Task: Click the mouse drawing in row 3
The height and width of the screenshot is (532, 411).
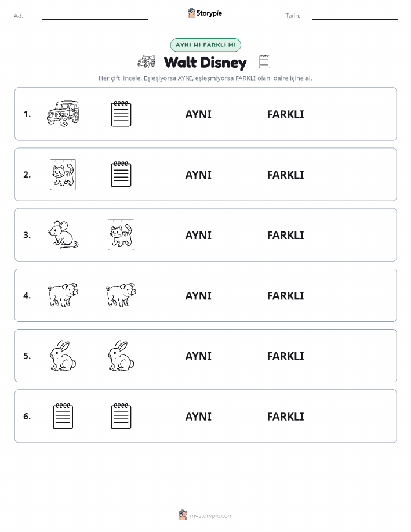Action: pyautogui.click(x=63, y=235)
